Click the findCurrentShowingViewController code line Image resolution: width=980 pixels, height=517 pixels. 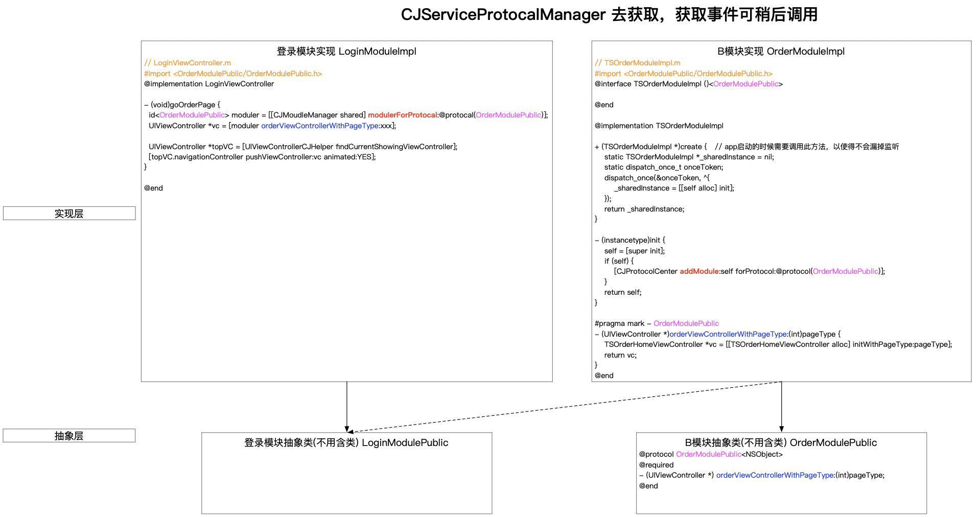[x=303, y=147]
